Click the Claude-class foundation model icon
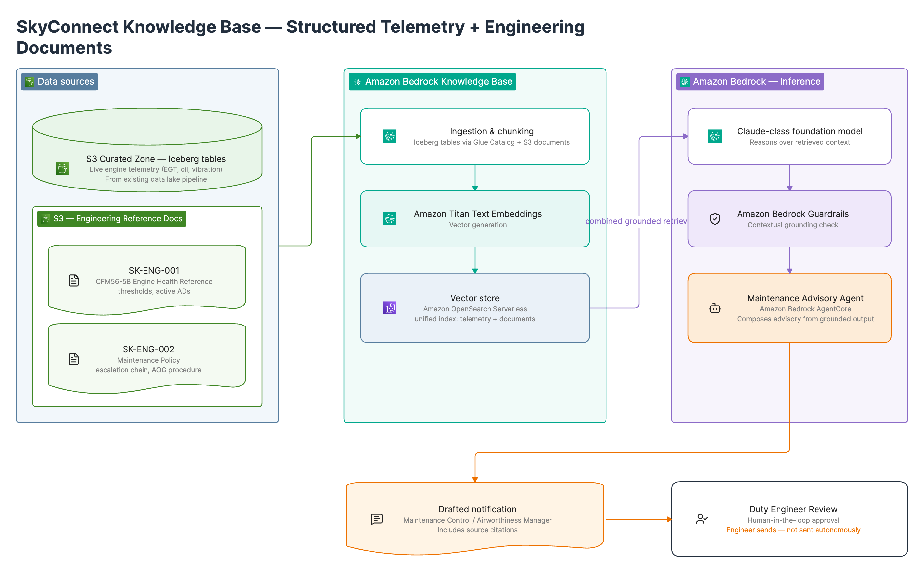The width and height of the screenshot is (924, 573). coord(715,136)
